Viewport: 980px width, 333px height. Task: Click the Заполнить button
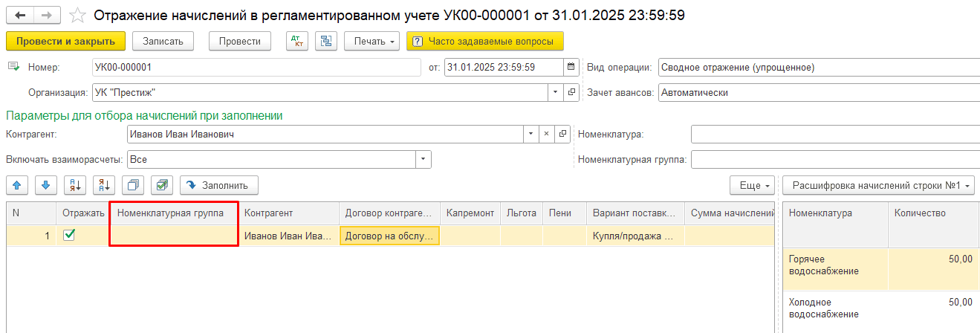[x=219, y=184]
